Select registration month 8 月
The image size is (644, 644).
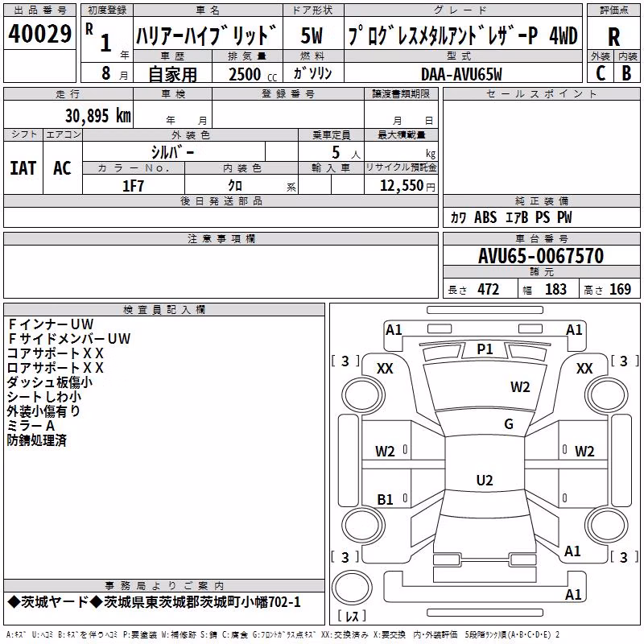114,73
